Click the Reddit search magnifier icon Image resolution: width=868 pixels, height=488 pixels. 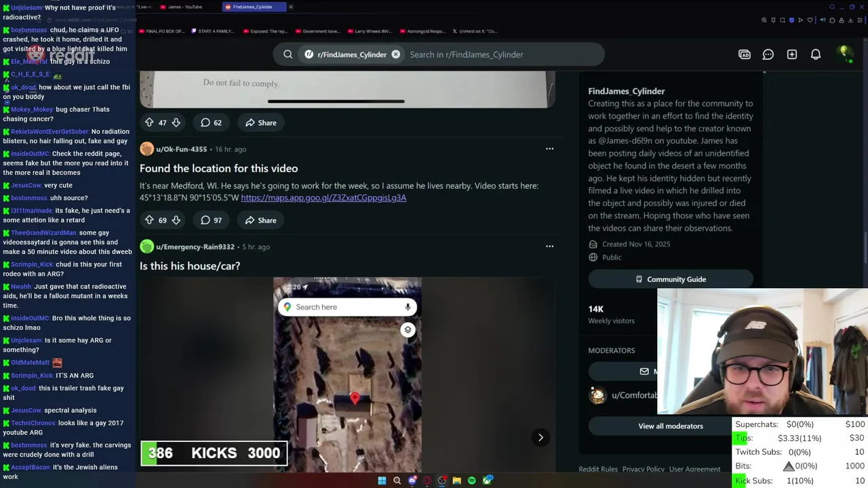click(x=288, y=54)
